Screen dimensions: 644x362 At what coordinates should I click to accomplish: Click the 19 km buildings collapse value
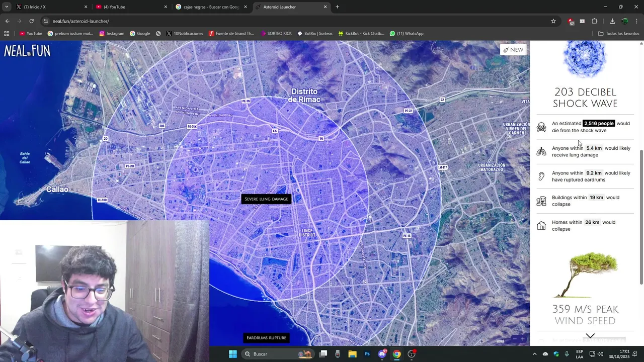click(596, 198)
